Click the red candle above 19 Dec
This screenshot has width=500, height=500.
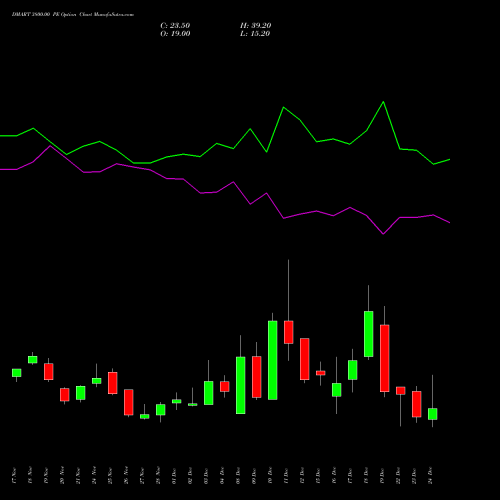coord(385,358)
